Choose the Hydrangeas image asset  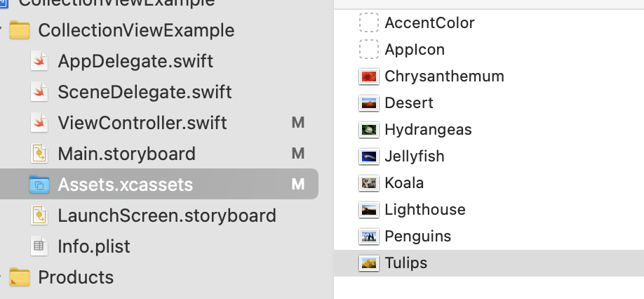(427, 130)
